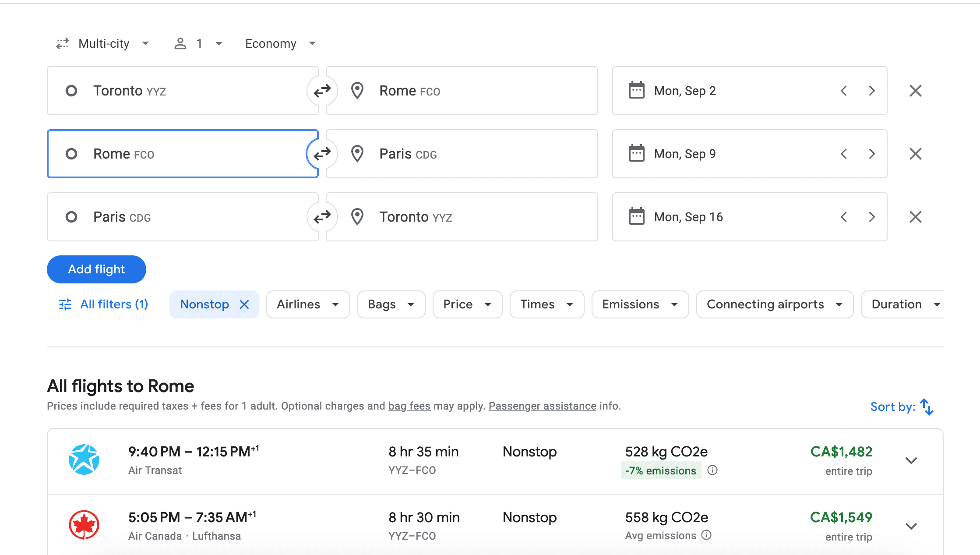Swap Paris and Toronto in third flight
The image size is (980, 555).
pyautogui.click(x=322, y=217)
